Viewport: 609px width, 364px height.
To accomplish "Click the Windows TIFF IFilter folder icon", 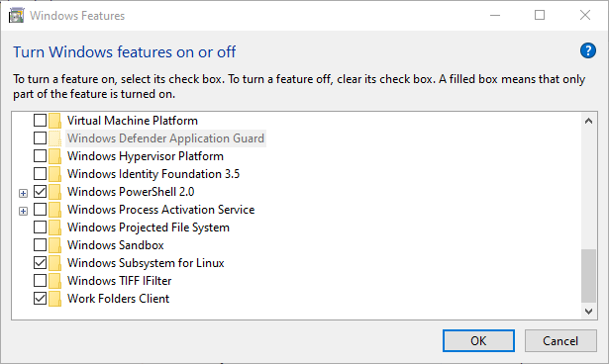I will pyautogui.click(x=54, y=281).
